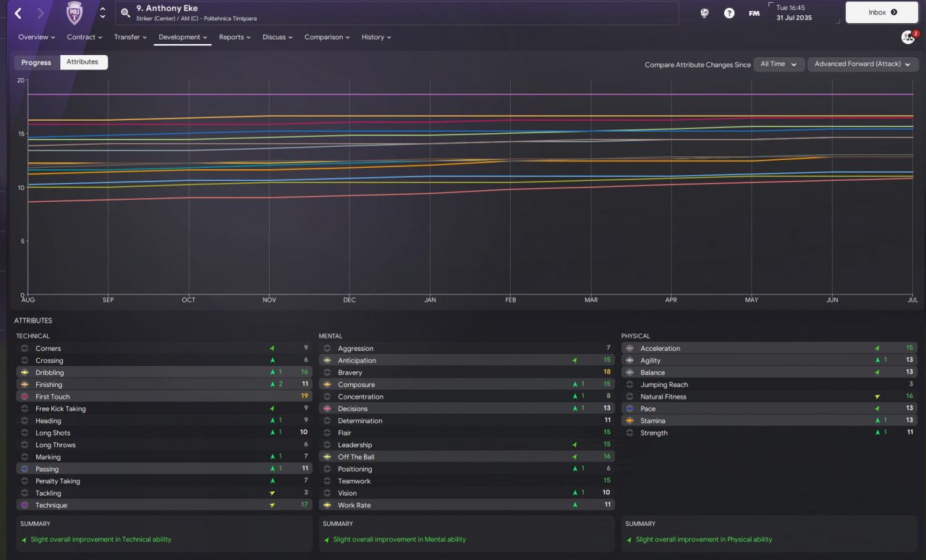Click 'Slight overall improvement in Technical ability'

coord(101,540)
